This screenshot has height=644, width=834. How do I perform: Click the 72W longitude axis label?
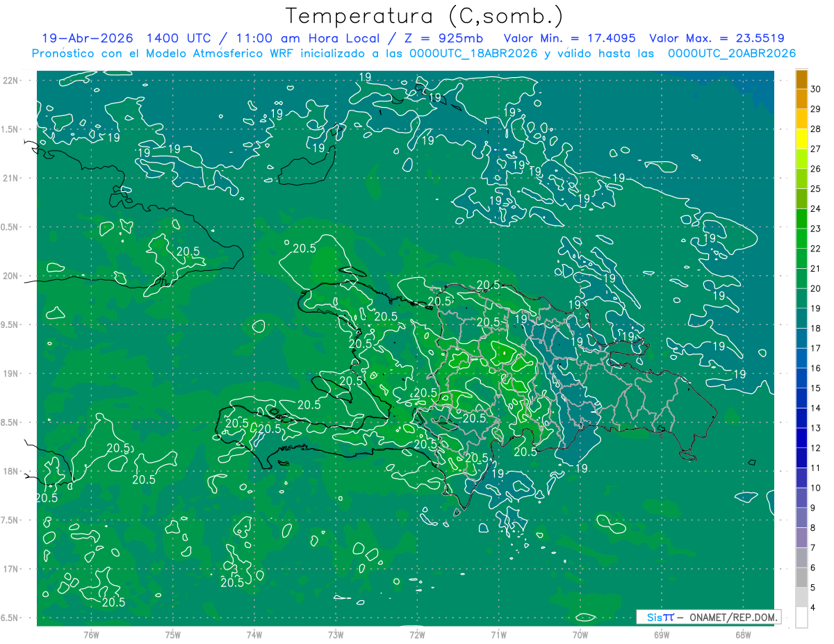click(x=417, y=635)
